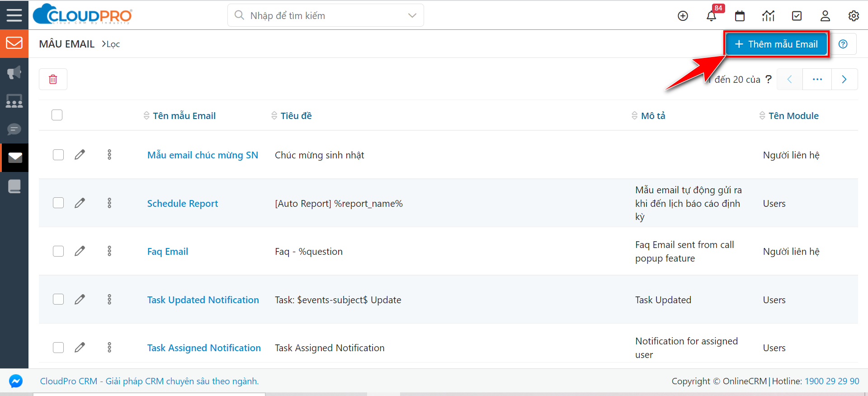Screen dimensions: 868x396
Task: Click the red trash delete icon
Action: pyautogui.click(x=53, y=79)
